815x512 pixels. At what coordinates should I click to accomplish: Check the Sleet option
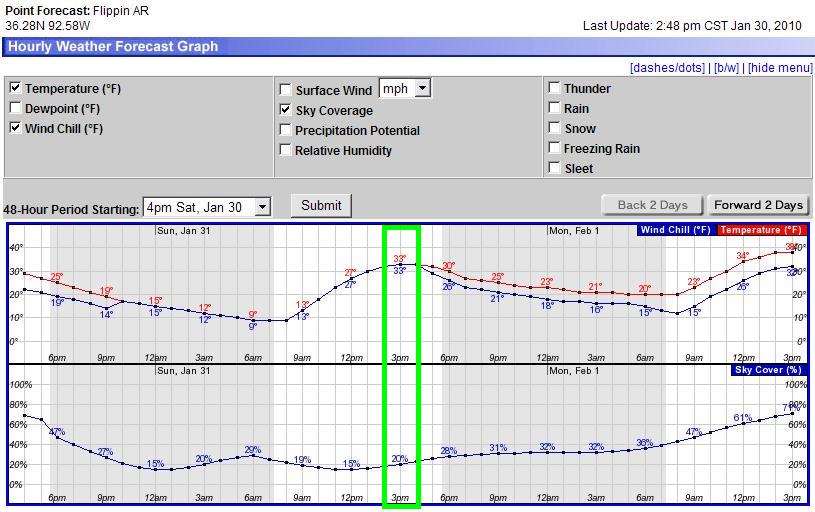[554, 168]
